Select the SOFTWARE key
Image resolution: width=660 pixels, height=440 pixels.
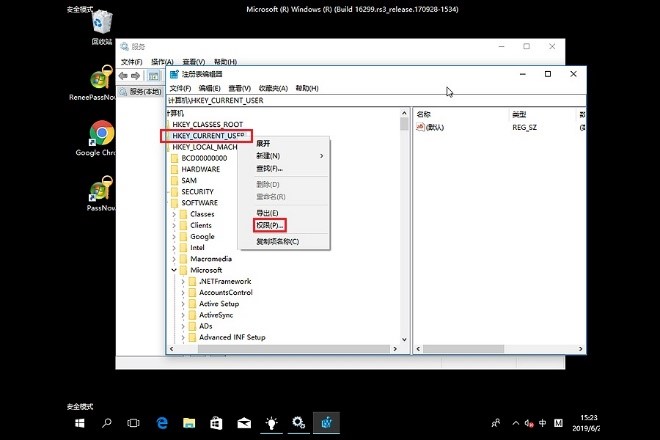coord(200,203)
